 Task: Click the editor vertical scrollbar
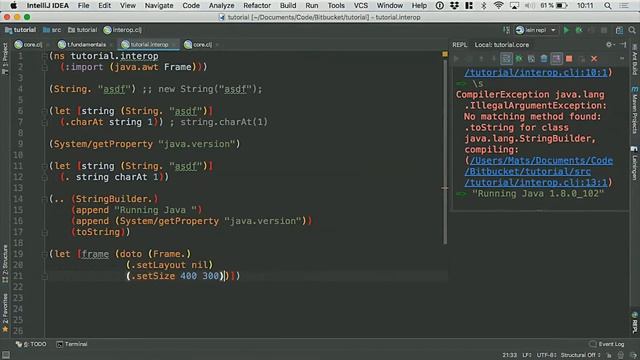445,151
